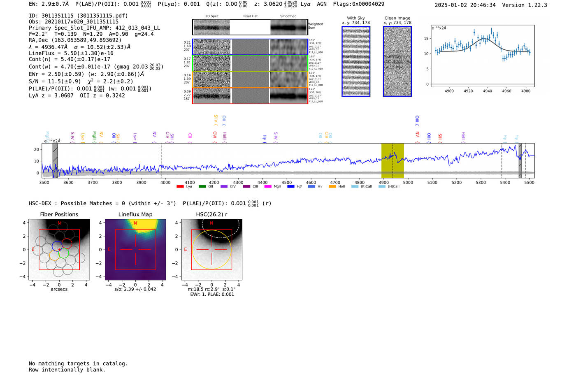Viewport: 576px width, 392px height.
Task: Open the Clean Image cutout
Action: click(397, 61)
